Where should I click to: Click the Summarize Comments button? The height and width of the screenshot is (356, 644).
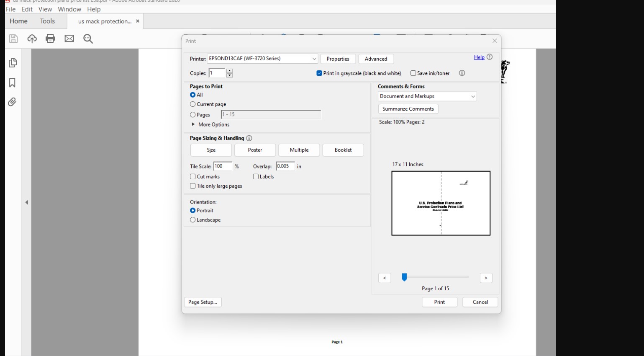pos(408,109)
